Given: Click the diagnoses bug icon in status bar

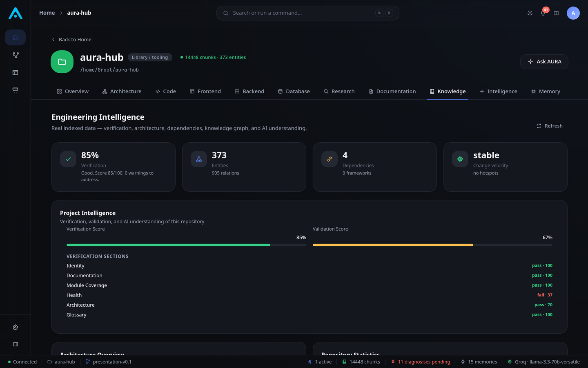Looking at the screenshot, I should point(393,361).
